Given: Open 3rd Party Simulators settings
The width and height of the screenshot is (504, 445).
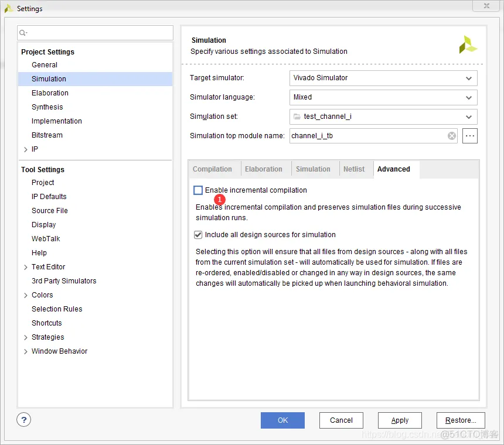Looking at the screenshot, I should pos(64,281).
